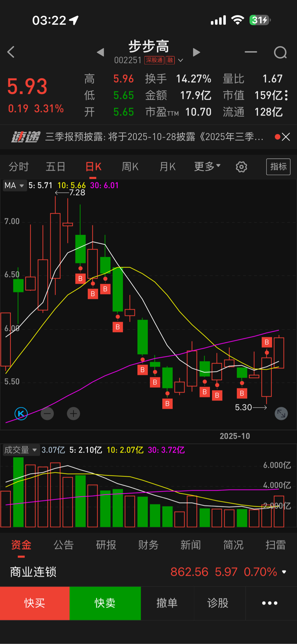Tap the 2025-10 date label

coord(235,436)
